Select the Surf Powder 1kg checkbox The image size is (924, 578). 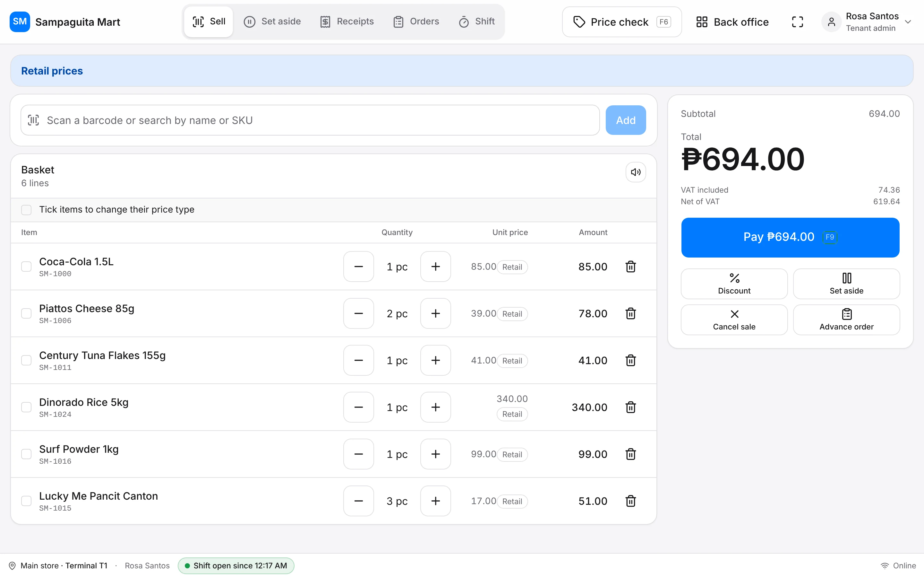pos(26,454)
